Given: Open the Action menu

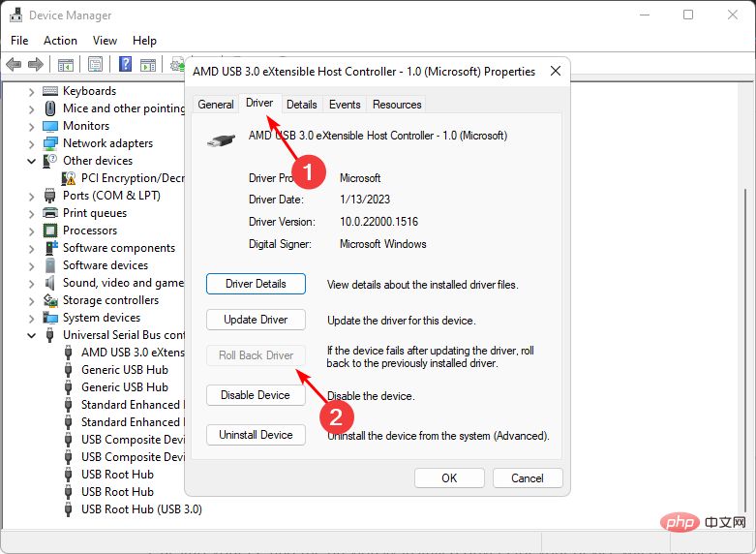Looking at the screenshot, I should coord(60,41).
